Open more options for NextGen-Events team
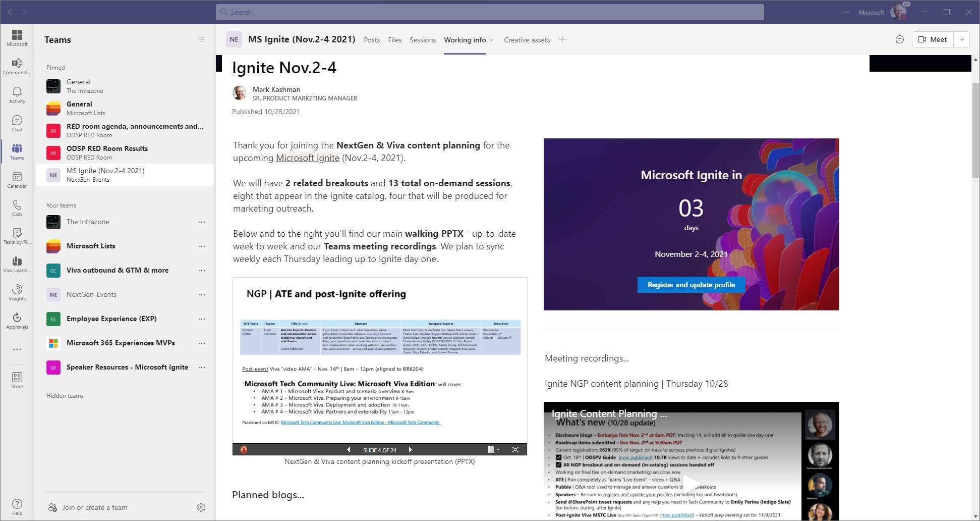Image resolution: width=980 pixels, height=521 pixels. point(202,295)
